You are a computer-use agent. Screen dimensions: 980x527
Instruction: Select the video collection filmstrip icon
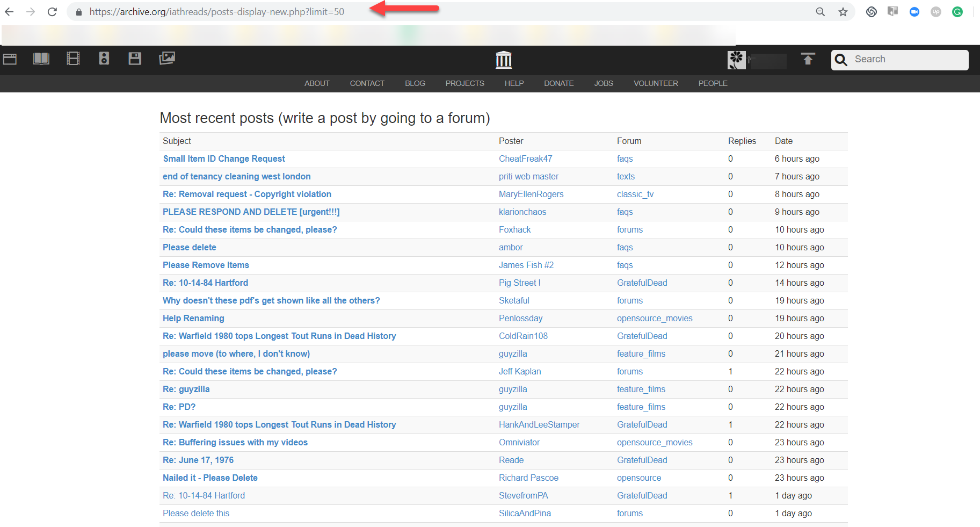74,59
